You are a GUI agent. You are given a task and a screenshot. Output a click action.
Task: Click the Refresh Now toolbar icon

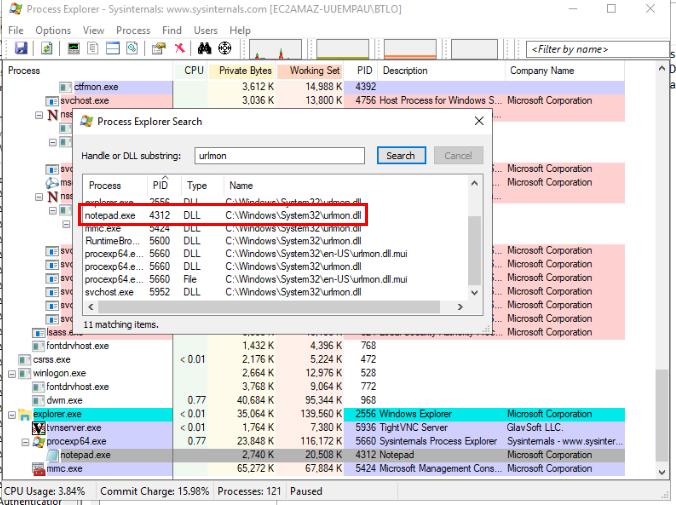point(47,48)
